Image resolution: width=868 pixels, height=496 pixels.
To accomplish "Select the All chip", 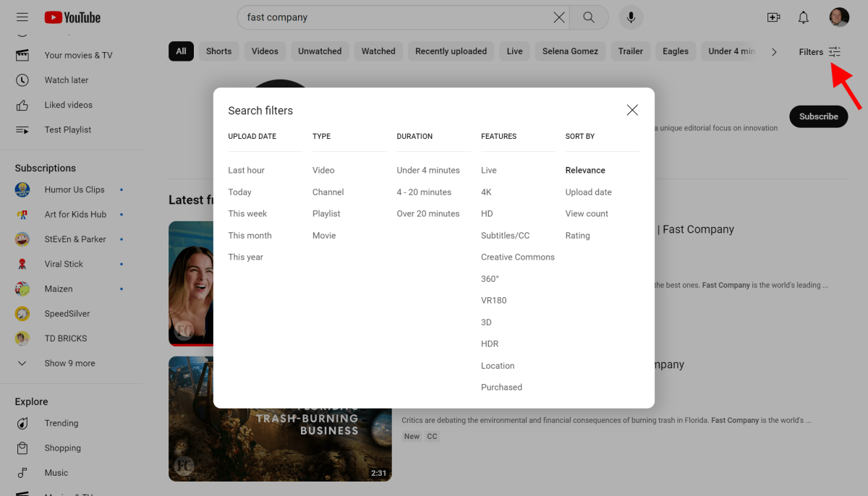I will pos(181,51).
